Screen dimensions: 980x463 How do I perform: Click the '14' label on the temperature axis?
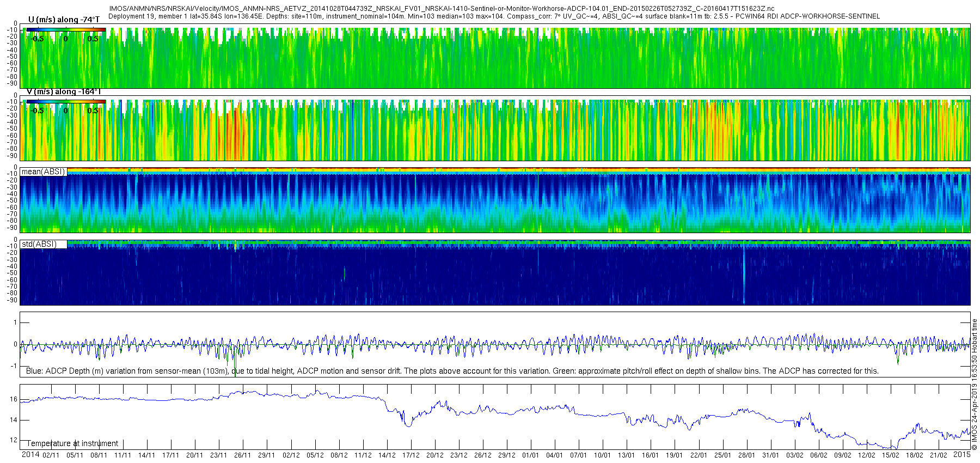(x=14, y=420)
